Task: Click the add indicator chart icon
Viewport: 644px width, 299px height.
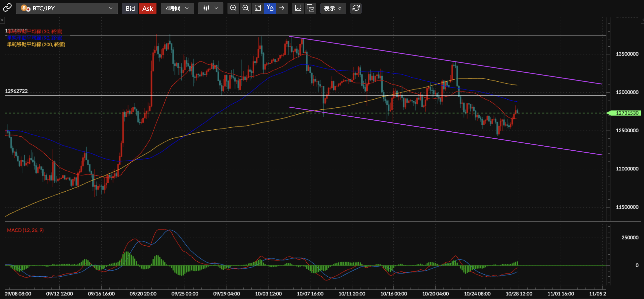Action: 298,8
